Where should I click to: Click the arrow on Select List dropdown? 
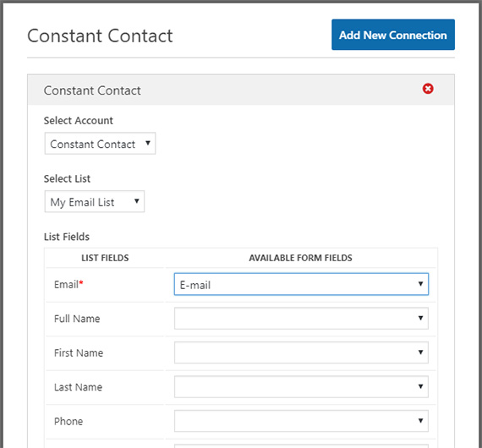coord(137,201)
